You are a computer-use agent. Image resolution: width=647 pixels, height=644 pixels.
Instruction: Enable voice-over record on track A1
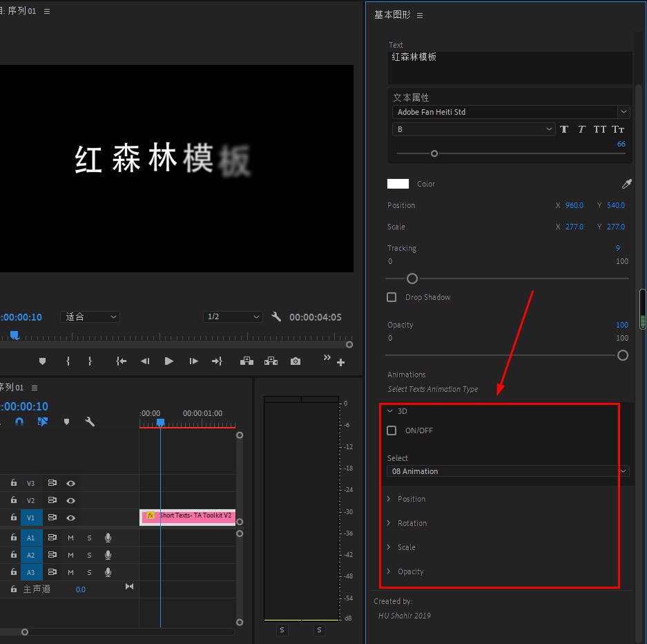[108, 538]
